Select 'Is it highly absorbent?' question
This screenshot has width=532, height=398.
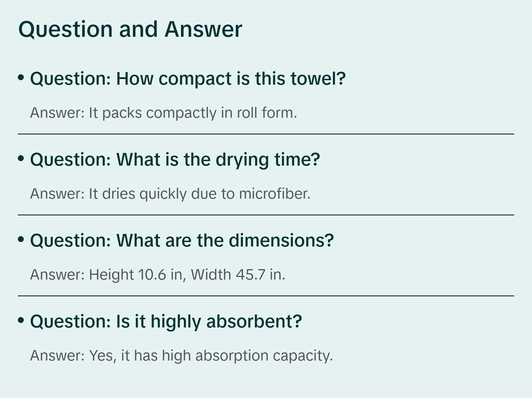[166, 321]
